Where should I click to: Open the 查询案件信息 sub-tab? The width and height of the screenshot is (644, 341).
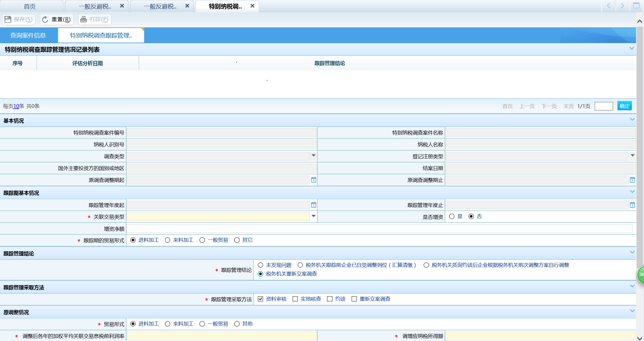28,35
